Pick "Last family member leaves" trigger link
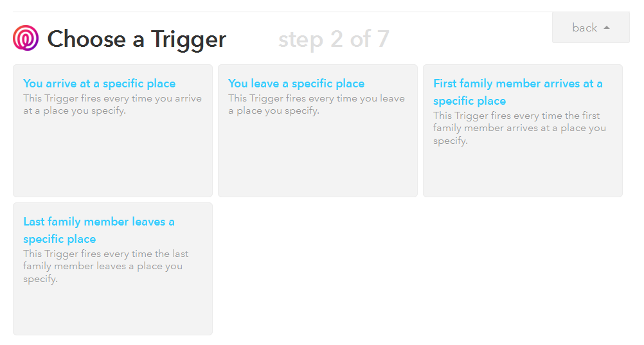 point(98,230)
